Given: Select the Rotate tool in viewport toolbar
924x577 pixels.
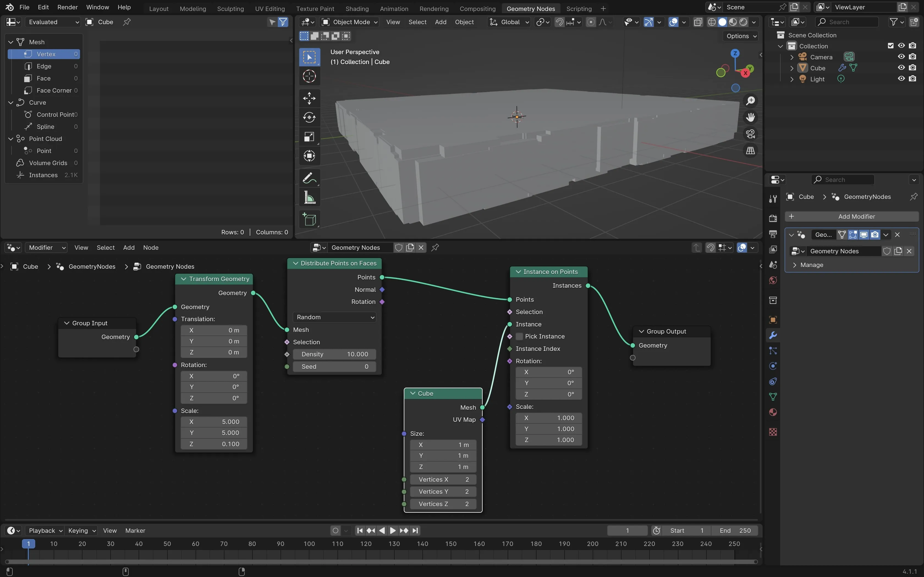Looking at the screenshot, I should 309,117.
